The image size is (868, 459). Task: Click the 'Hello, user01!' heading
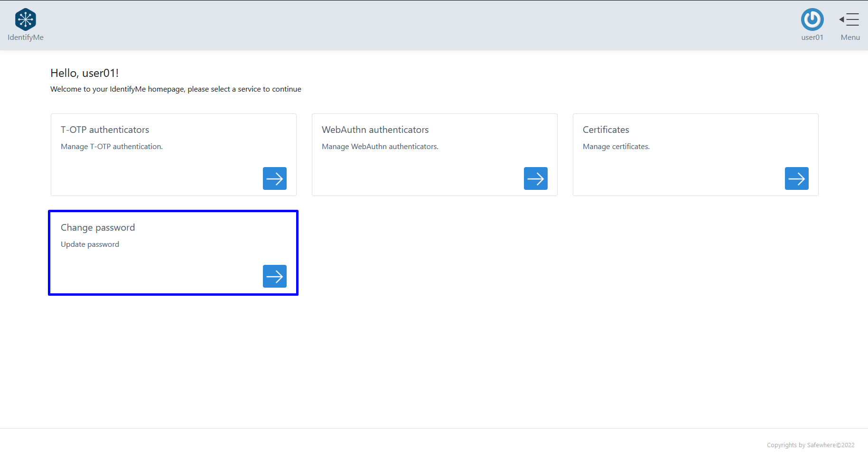(84, 73)
